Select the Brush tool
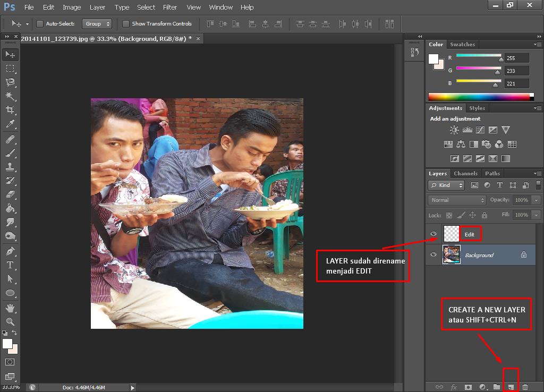Viewport: 544px width, 392px height. pyautogui.click(x=10, y=153)
